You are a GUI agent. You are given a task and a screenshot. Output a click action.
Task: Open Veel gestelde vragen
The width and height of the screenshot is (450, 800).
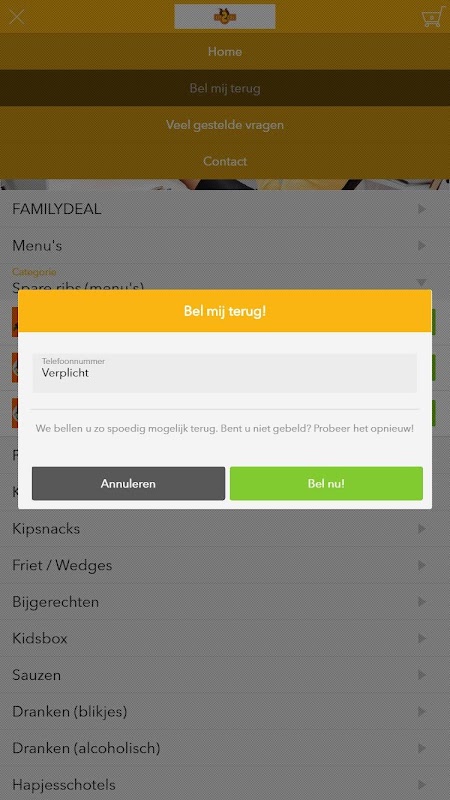(x=225, y=124)
